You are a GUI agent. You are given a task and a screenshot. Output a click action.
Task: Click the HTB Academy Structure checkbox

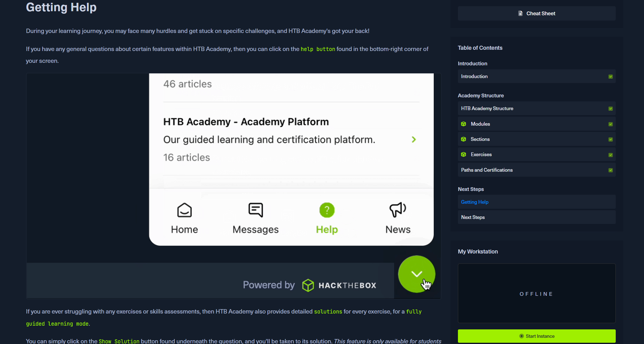(x=610, y=109)
